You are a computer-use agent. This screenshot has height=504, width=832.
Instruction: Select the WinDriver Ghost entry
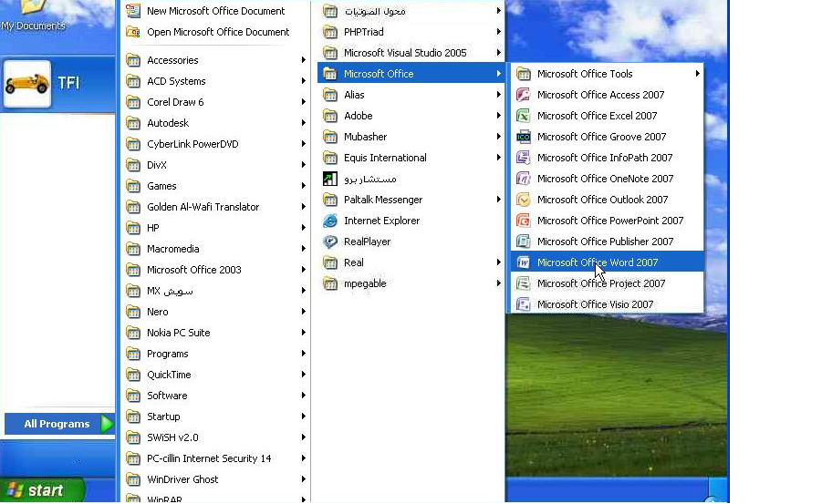[x=216, y=479]
